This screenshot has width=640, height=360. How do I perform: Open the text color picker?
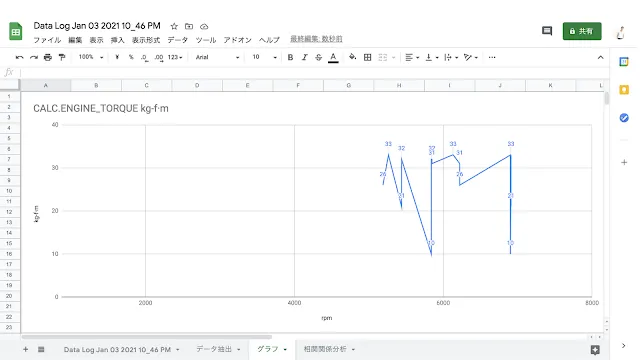[333, 58]
